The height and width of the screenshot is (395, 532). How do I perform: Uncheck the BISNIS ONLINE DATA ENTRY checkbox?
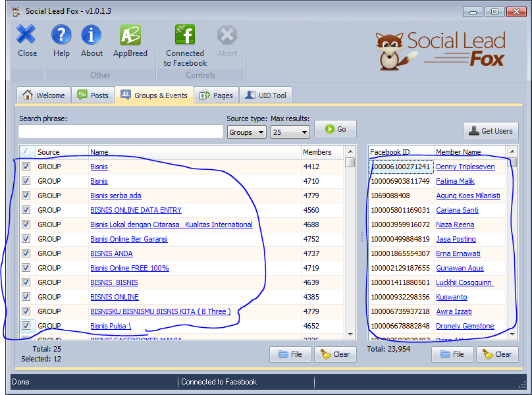coord(26,210)
